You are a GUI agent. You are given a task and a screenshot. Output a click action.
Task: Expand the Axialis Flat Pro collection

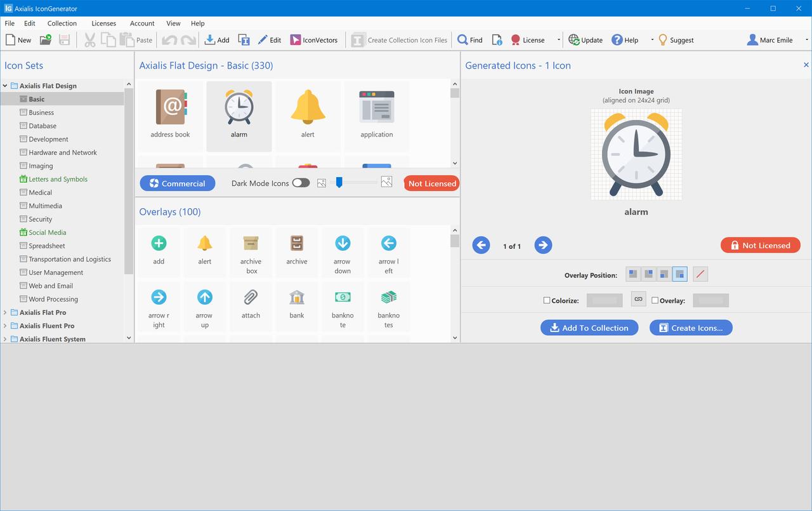pyautogui.click(x=4, y=312)
